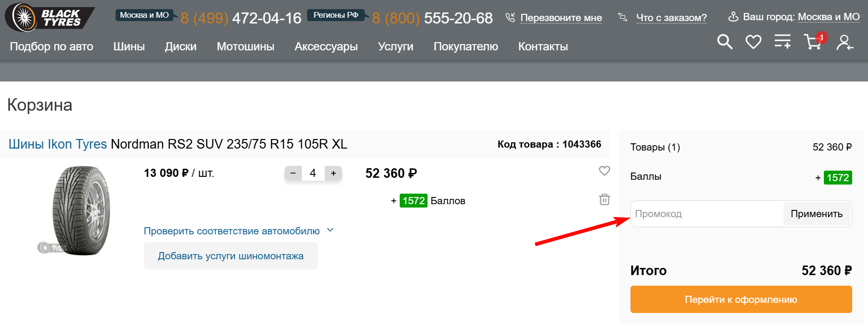The image size is (868, 324).
Task: Click the Black Tyres logo
Action: point(49,18)
